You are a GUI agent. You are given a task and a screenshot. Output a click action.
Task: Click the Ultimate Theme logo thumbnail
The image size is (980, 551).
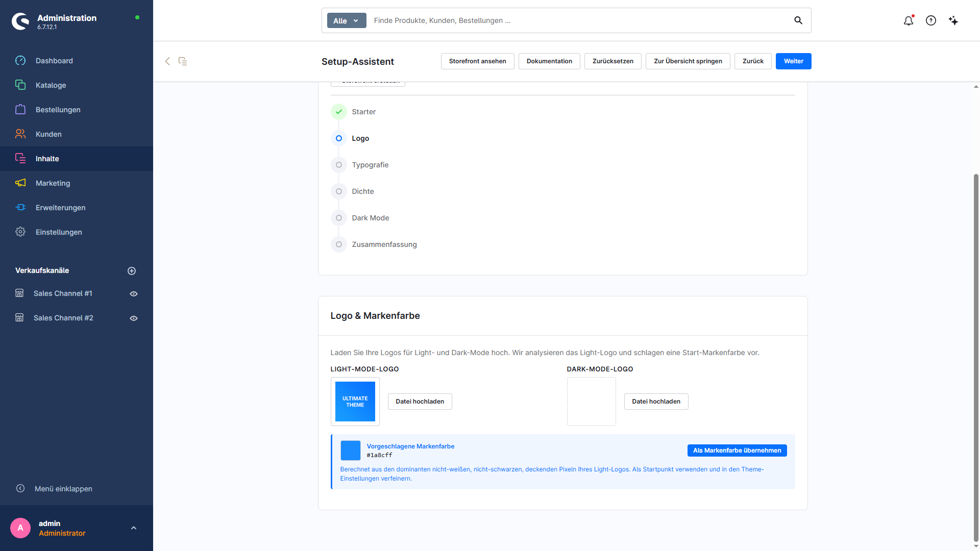(355, 402)
